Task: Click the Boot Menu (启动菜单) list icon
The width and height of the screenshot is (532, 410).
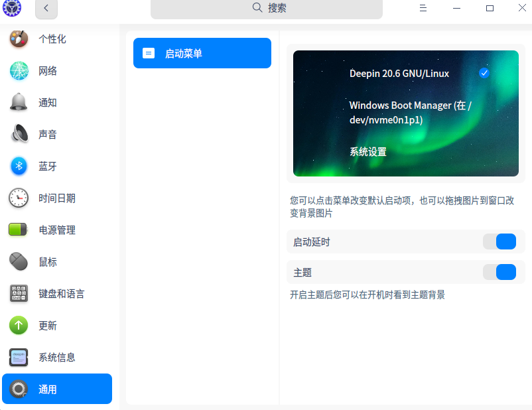Action: [149, 53]
